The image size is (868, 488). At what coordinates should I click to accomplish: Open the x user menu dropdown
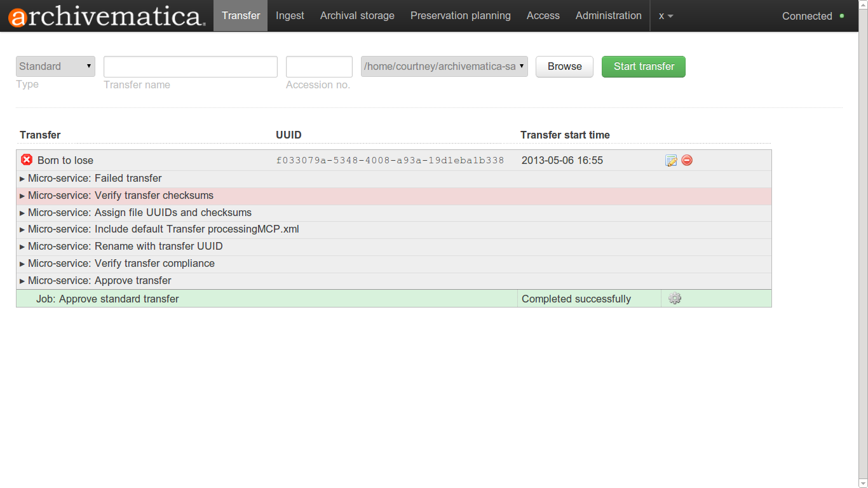point(665,16)
